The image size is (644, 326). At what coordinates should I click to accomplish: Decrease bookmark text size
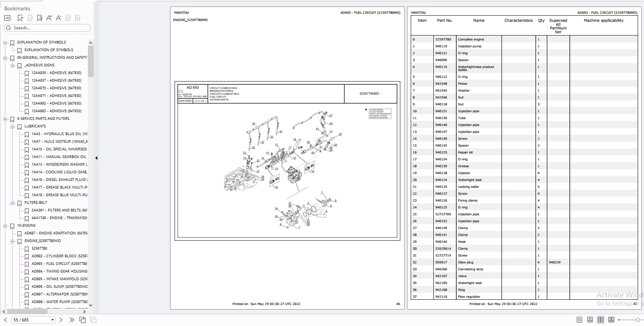[58, 18]
